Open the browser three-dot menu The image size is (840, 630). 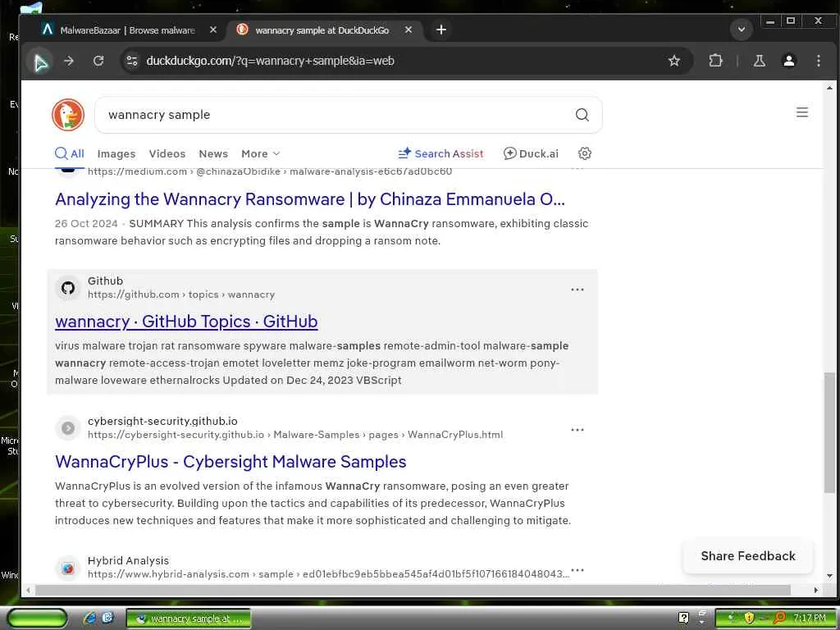[818, 61]
